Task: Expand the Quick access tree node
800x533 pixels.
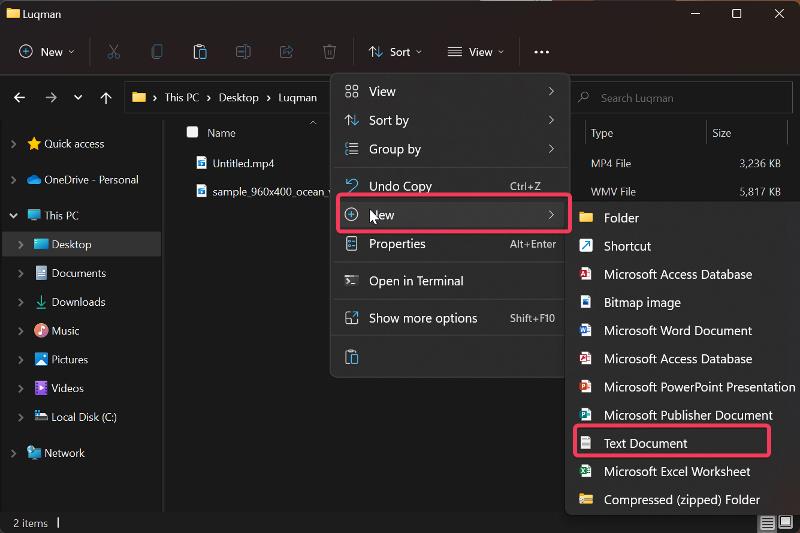Action: [x=14, y=144]
